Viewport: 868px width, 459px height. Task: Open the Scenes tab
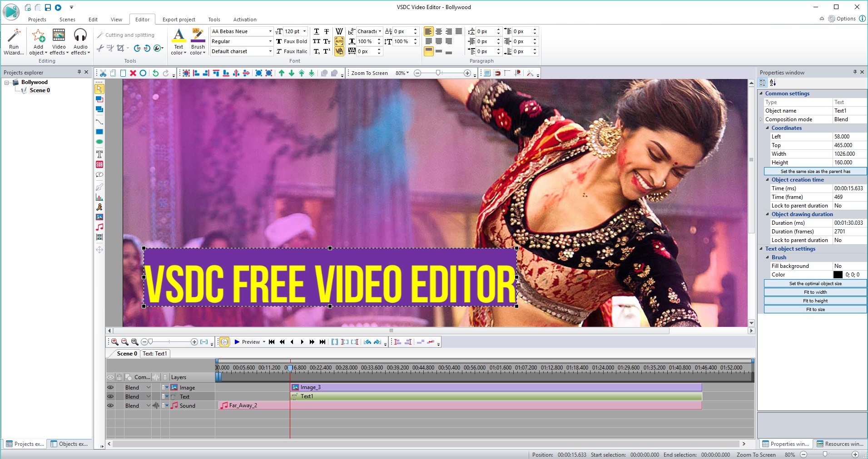(x=67, y=20)
